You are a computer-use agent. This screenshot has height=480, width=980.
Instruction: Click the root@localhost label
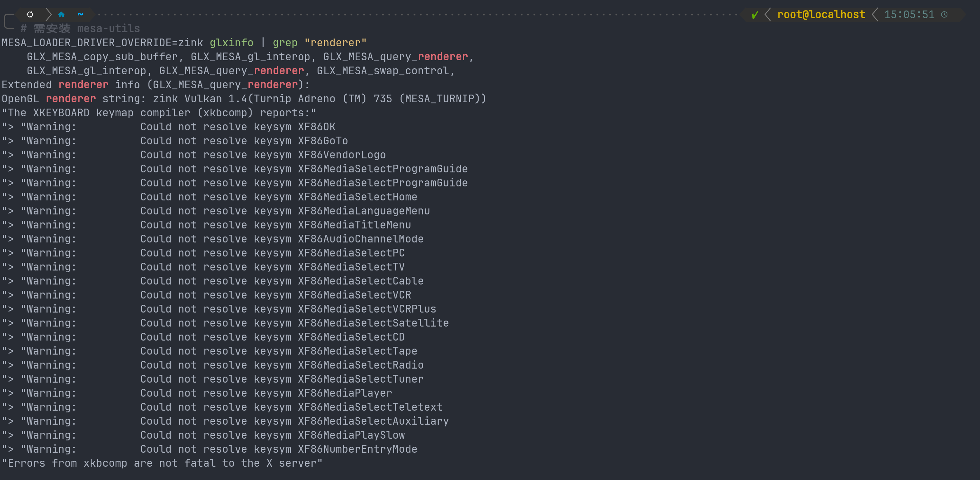click(821, 15)
